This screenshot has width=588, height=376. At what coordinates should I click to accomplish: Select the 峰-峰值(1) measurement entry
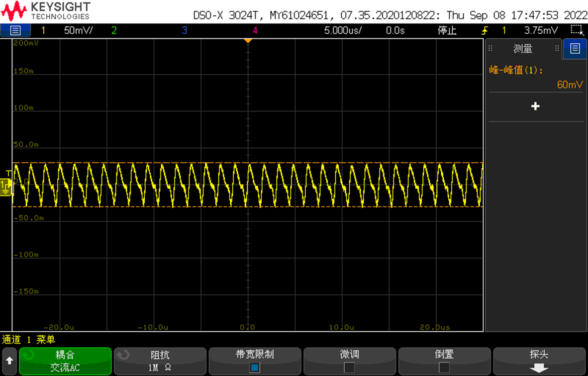coord(516,70)
